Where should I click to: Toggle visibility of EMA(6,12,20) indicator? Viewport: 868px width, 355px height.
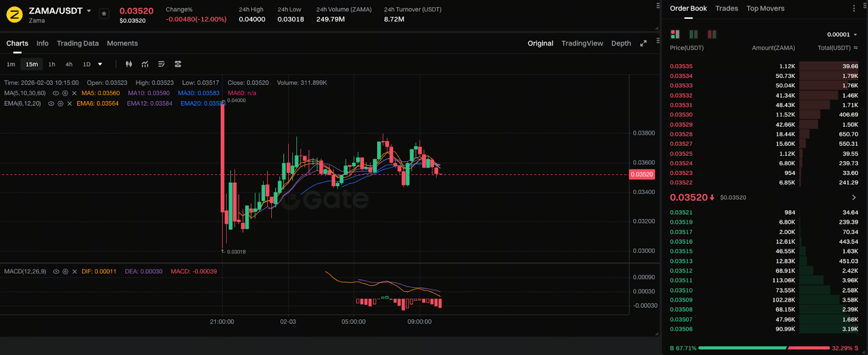click(x=51, y=104)
